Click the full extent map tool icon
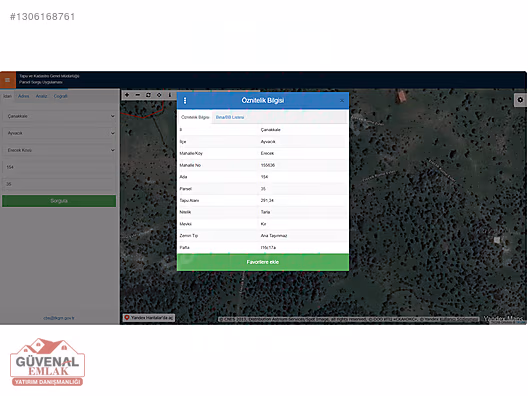The height and width of the screenshot is (396, 528). pyautogui.click(x=148, y=95)
